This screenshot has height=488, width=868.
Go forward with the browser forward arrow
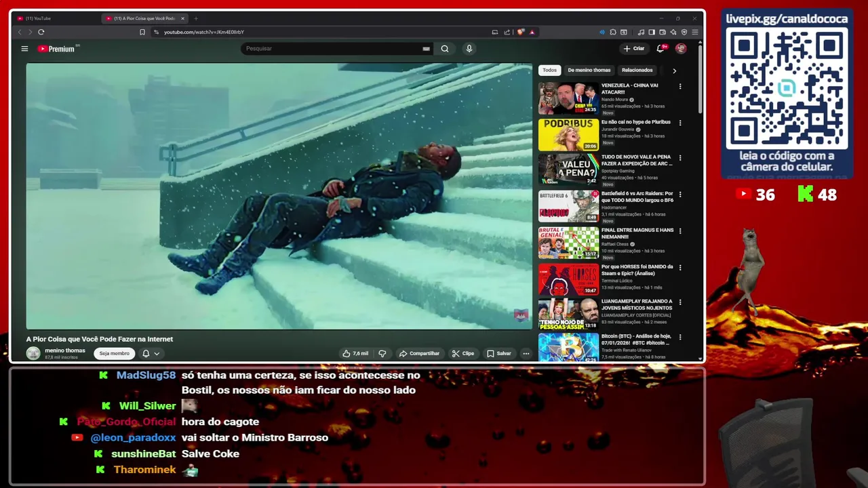(30, 32)
